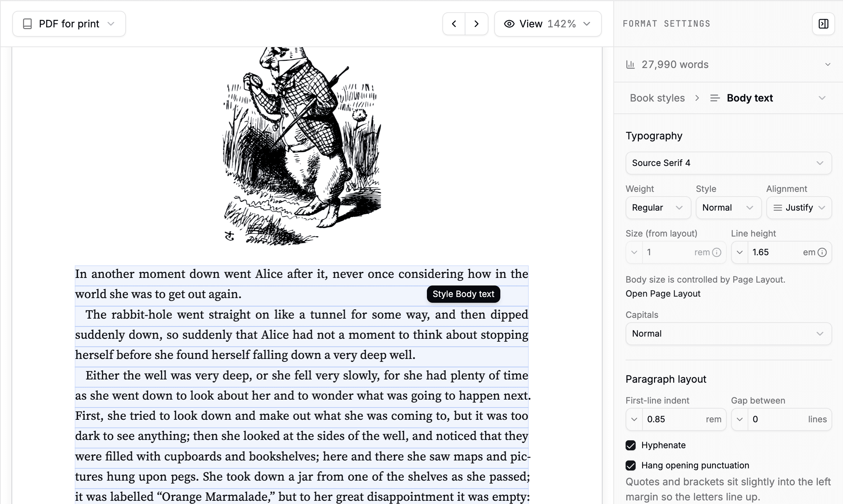Open the Style Normal dropdown
843x504 pixels.
point(728,208)
